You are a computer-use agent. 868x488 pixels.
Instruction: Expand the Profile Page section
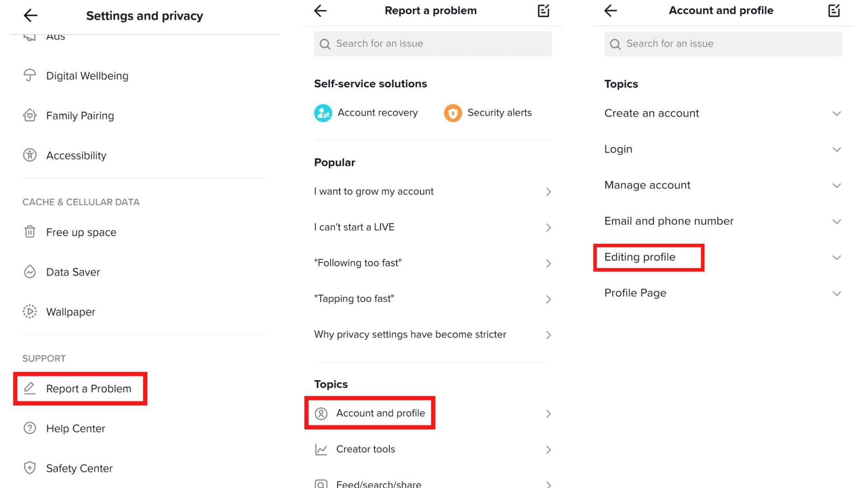[x=837, y=292]
